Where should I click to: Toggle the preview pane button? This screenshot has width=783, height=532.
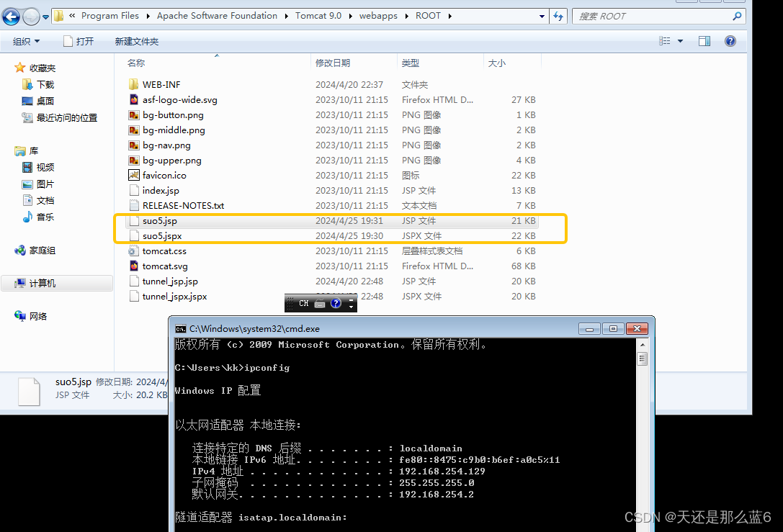click(x=704, y=41)
